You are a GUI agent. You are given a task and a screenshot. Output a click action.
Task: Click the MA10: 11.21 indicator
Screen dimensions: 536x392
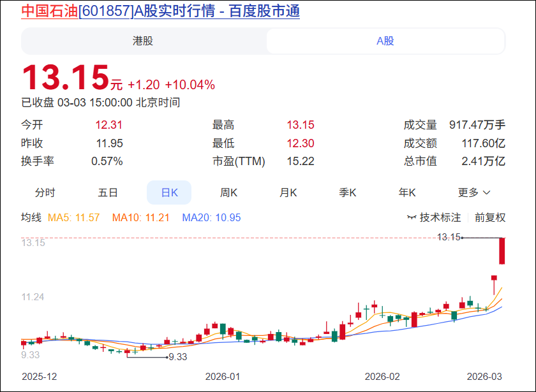(x=141, y=217)
